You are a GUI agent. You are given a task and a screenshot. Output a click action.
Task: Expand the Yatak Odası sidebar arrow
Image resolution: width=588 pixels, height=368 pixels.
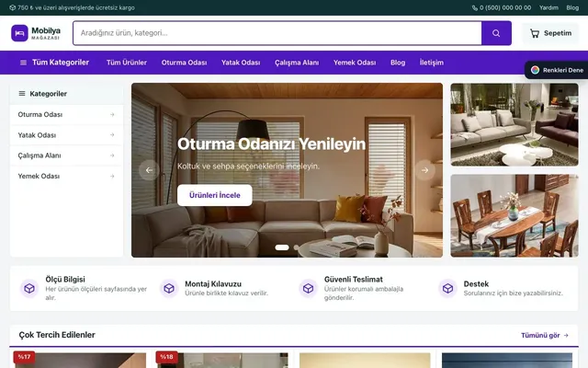(112, 135)
